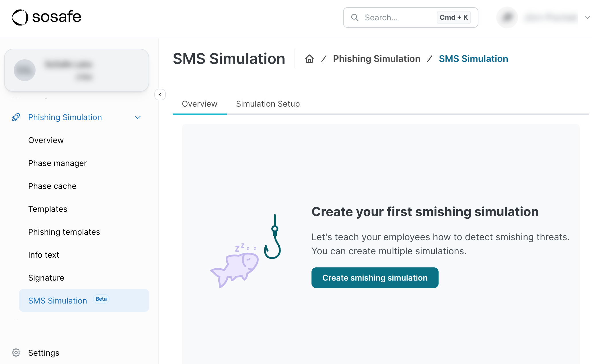
Task: Click the home breadcrumb icon
Action: 309,59
